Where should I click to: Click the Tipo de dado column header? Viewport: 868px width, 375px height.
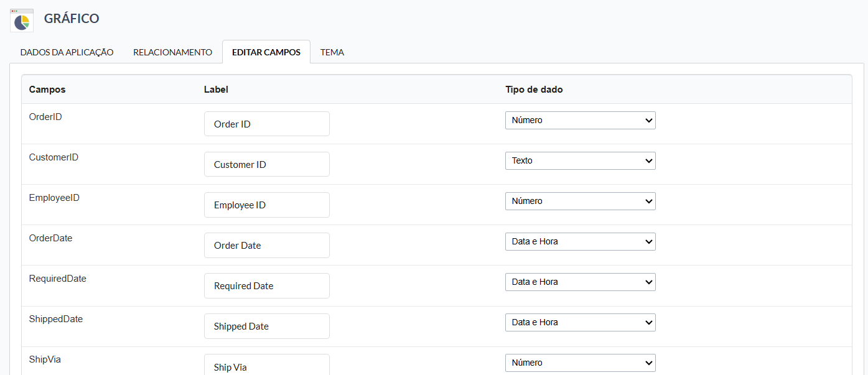(534, 90)
